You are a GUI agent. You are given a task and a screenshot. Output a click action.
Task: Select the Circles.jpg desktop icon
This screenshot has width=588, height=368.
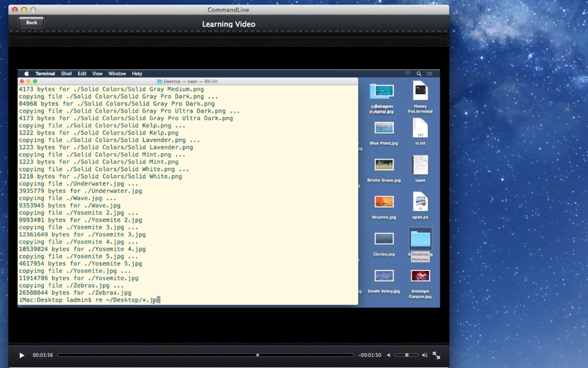coord(384,238)
